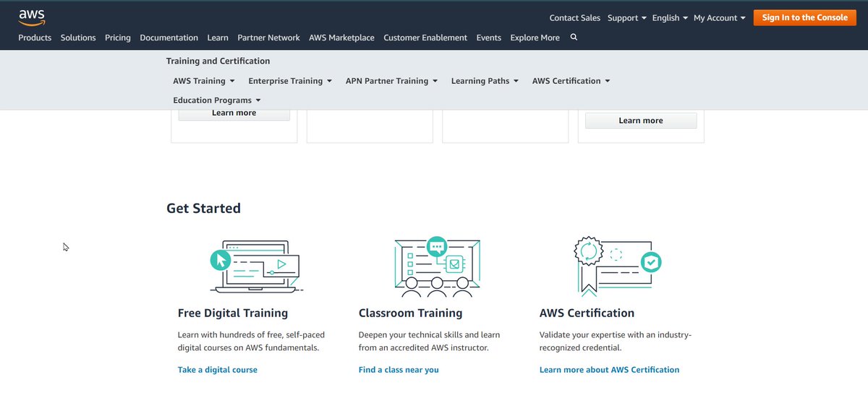Viewport: 868px width, 396px height.
Task: Click Explore More in navigation
Action: click(x=535, y=38)
